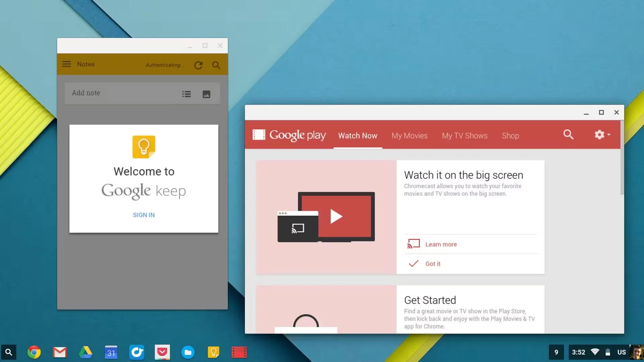Click the Google Keep lightbulb logo

[144, 147]
